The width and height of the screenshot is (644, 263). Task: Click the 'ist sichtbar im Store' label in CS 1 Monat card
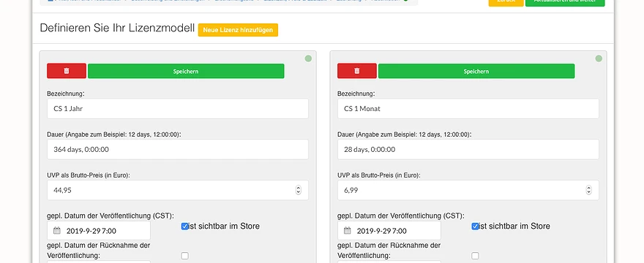pos(514,226)
